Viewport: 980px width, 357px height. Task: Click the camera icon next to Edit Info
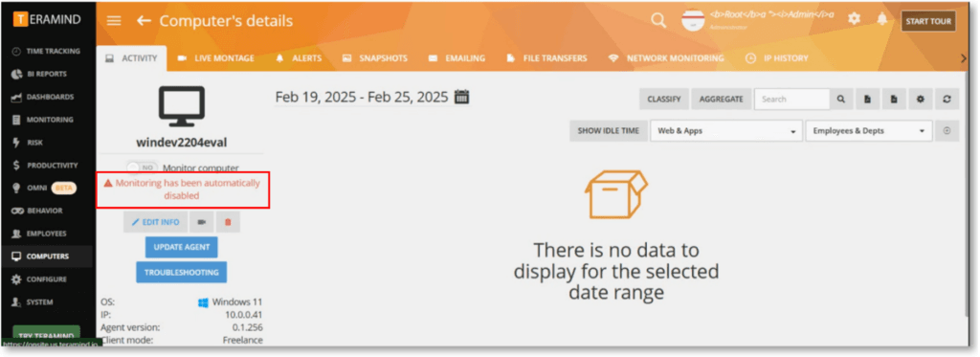point(201,222)
